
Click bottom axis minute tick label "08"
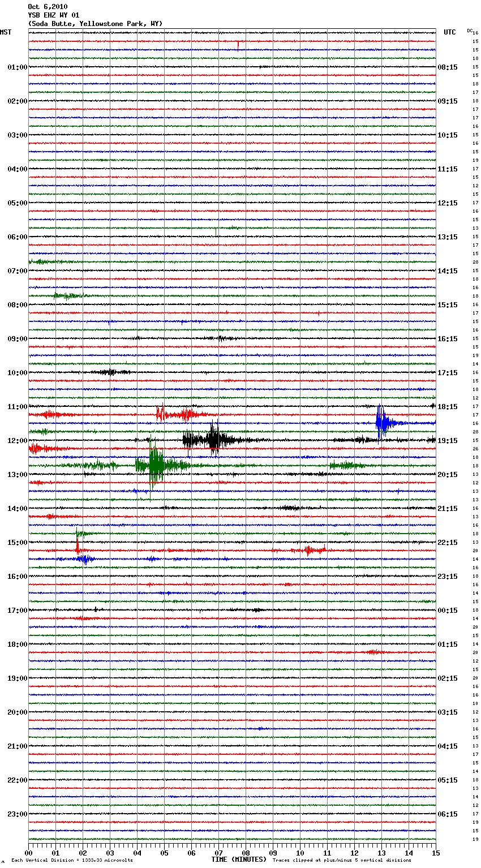pyautogui.click(x=246, y=853)
